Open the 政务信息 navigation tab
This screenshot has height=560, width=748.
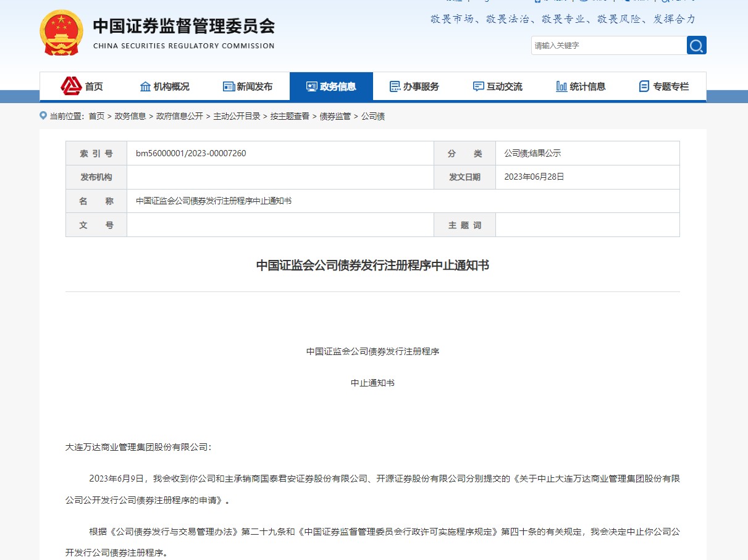(x=331, y=86)
